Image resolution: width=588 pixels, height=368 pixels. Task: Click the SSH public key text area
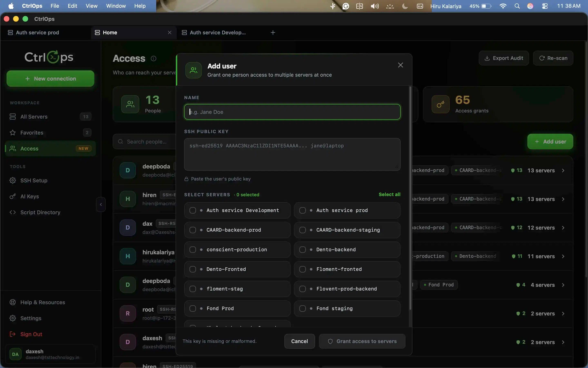pos(292,154)
